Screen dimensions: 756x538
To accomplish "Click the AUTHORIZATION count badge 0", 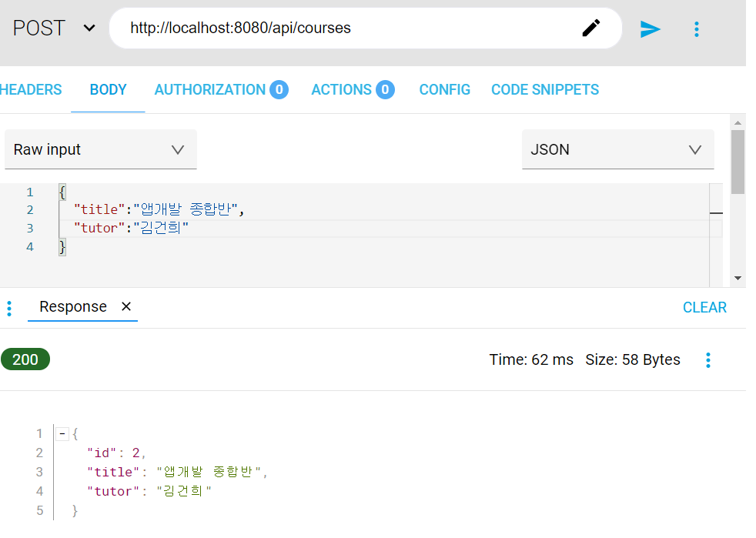I will pyautogui.click(x=279, y=89).
